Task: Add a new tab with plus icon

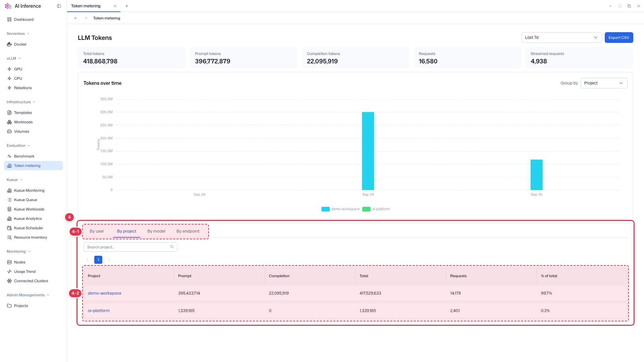Action: point(127,6)
